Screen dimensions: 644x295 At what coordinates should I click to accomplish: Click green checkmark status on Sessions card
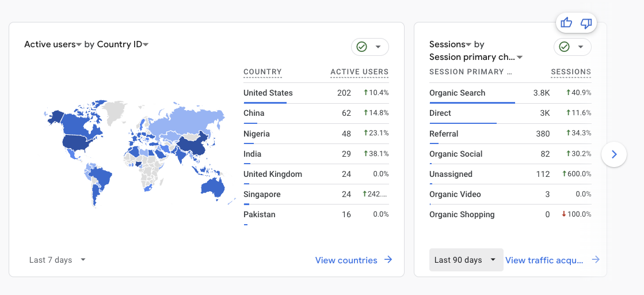pos(565,47)
